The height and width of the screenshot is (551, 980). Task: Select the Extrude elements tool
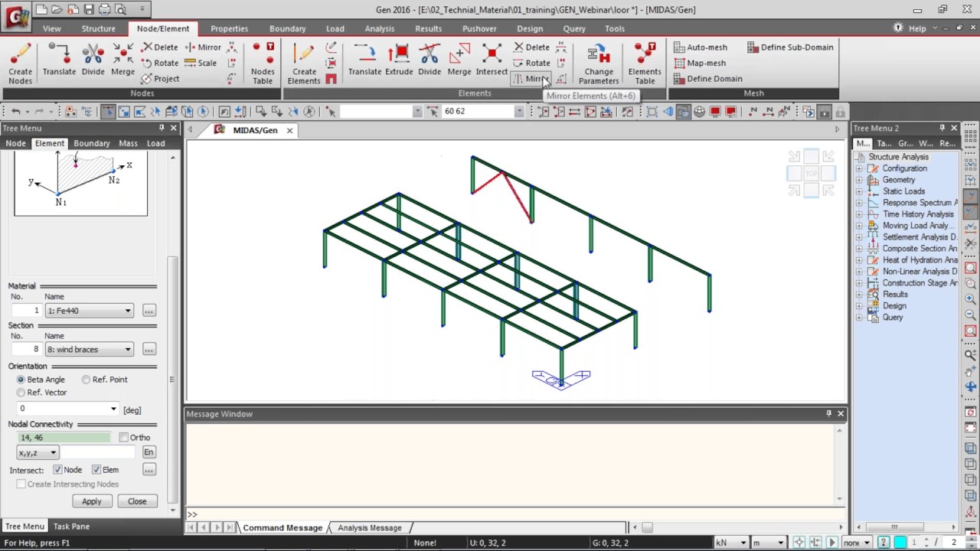coord(399,60)
